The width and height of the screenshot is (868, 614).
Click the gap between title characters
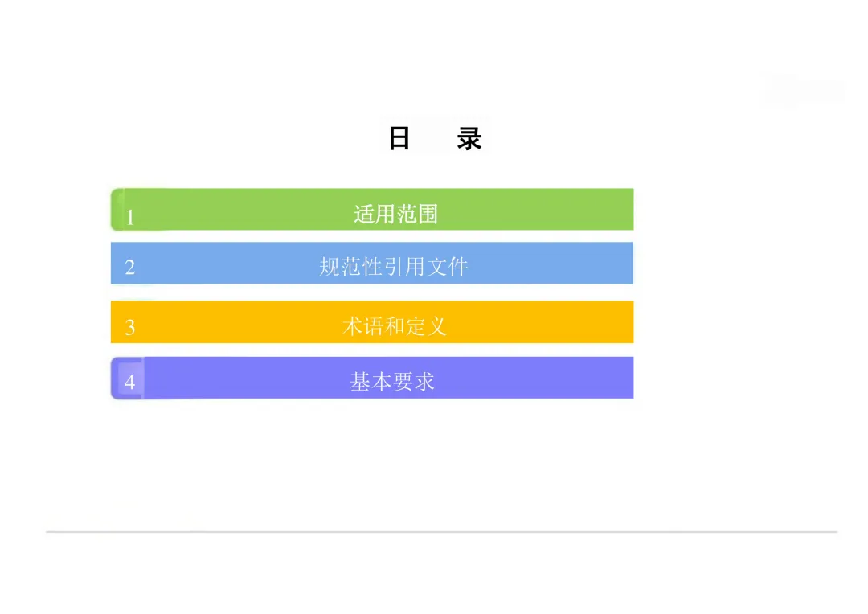tap(433, 138)
